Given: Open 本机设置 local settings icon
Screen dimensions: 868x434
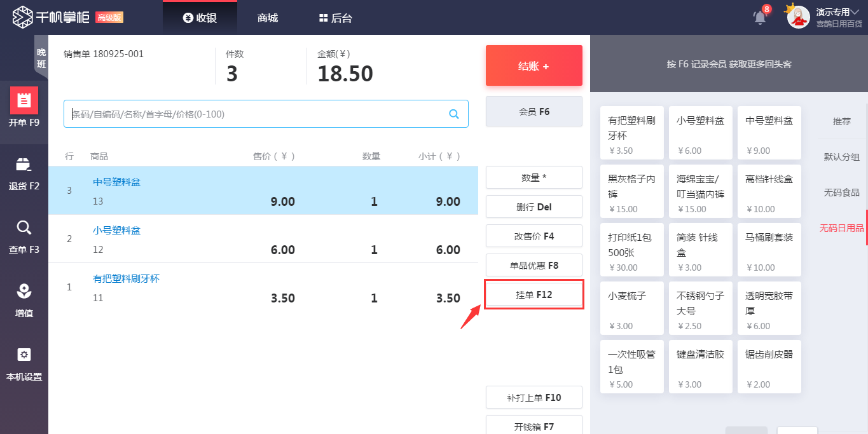Looking at the screenshot, I should point(24,355).
